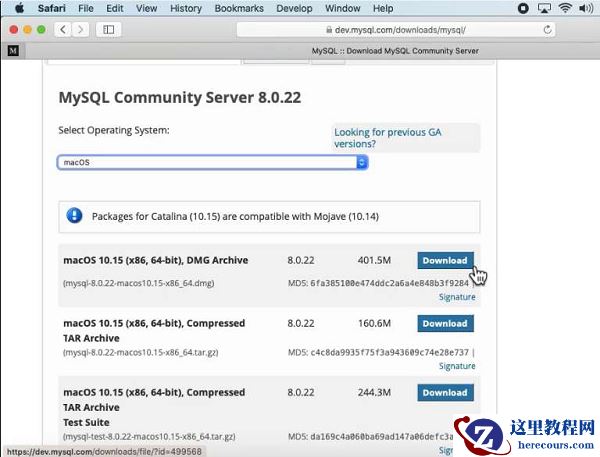Open the volume control icon
Image resolution: width=600 pixels, height=457 pixels.
tap(586, 8)
